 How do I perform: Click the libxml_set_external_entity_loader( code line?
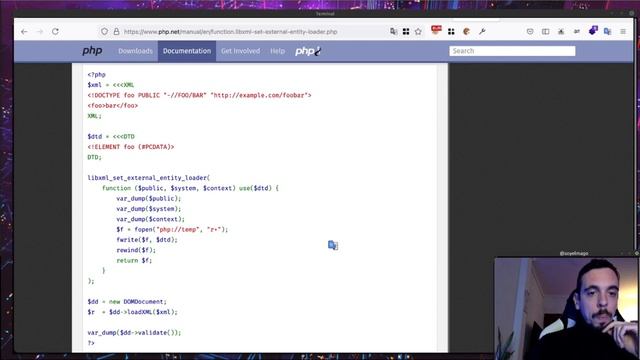pyautogui.click(x=149, y=178)
